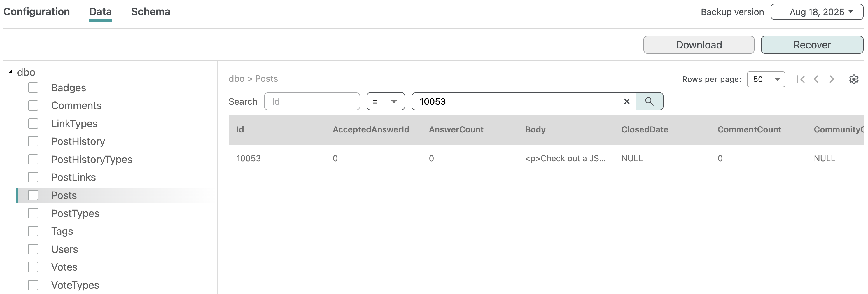Tick the Posts table checkbox
Image resolution: width=868 pixels, height=294 pixels.
(x=33, y=195)
